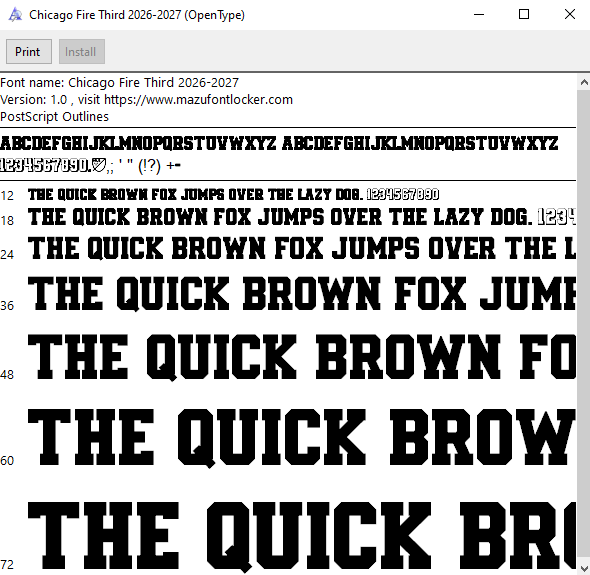Click the PostScript Outlines text
Viewport: 590px width, 575px height.
pyautogui.click(x=55, y=117)
